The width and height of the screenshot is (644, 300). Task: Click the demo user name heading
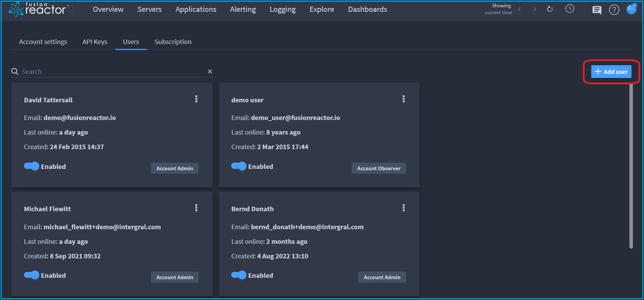(x=247, y=100)
